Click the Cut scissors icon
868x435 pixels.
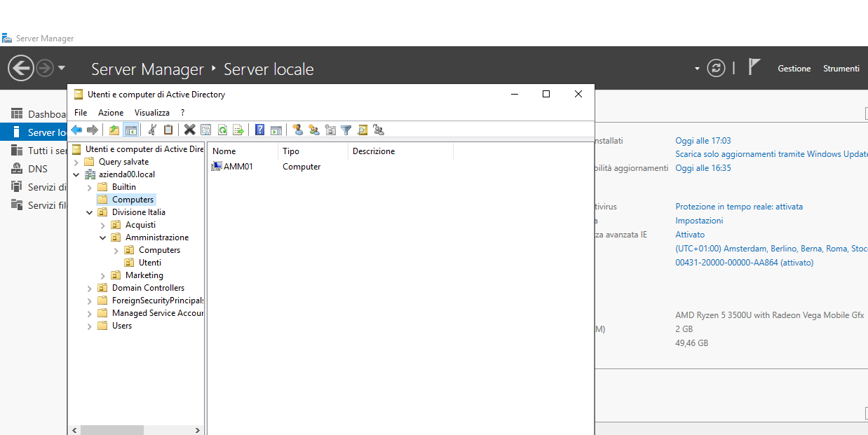pyautogui.click(x=152, y=130)
